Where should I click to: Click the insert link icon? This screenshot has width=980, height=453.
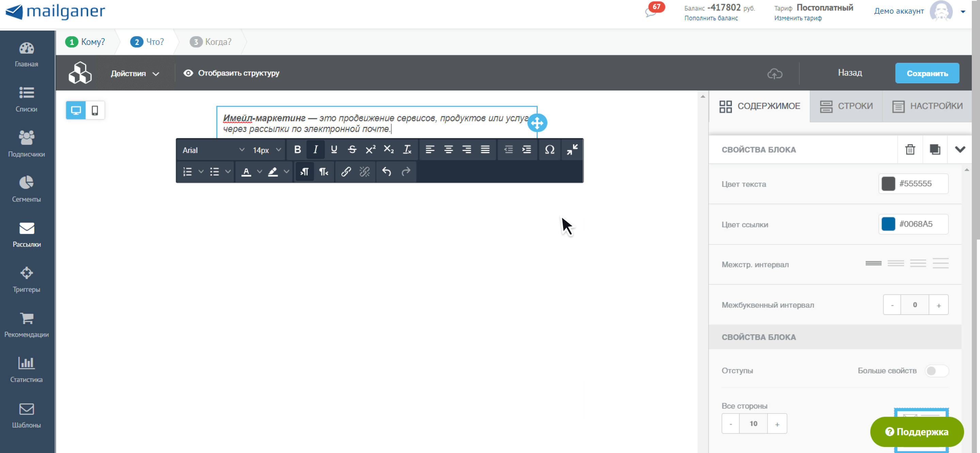pos(345,172)
